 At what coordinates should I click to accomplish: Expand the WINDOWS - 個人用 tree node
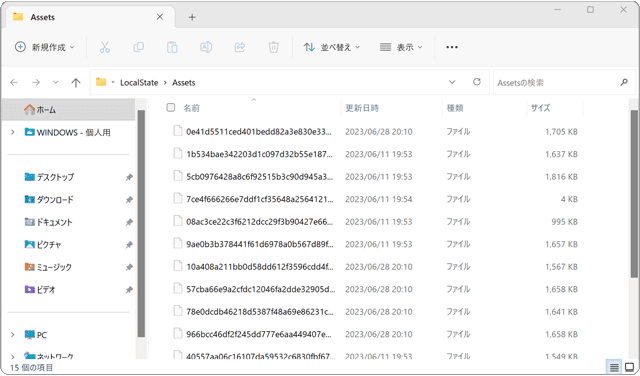[x=13, y=132]
